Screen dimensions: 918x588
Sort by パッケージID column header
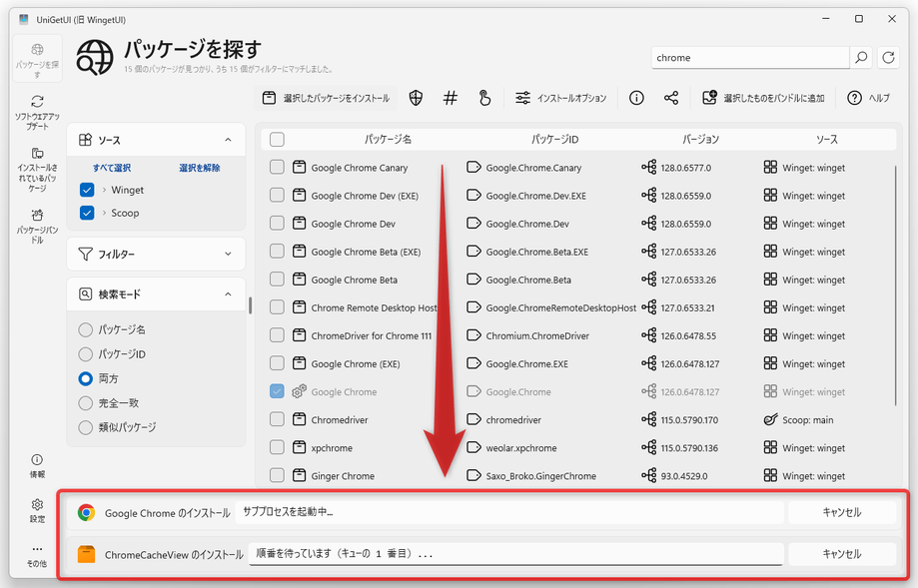pos(554,139)
